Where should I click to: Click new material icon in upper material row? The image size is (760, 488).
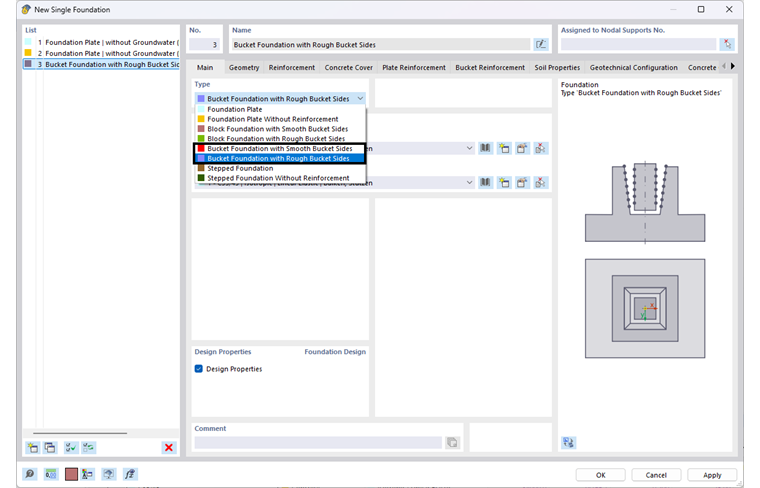[504, 148]
